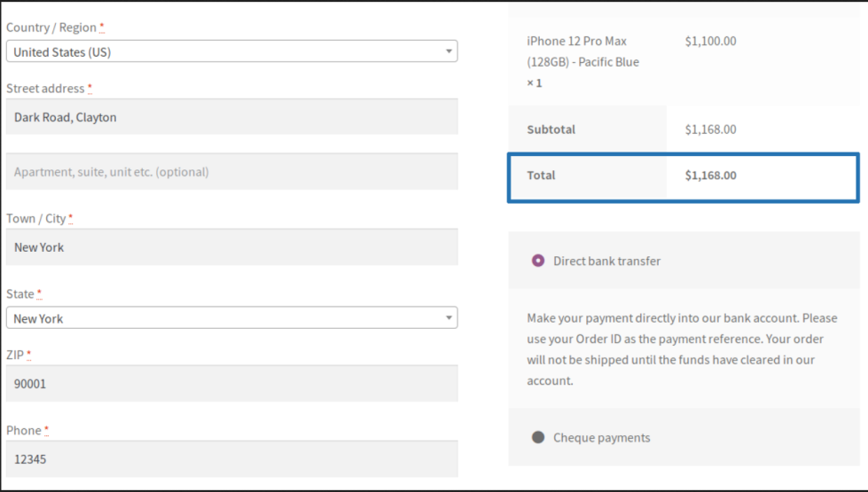The width and height of the screenshot is (868, 492).
Task: Focus the Phone number input field
Action: pos(231,459)
